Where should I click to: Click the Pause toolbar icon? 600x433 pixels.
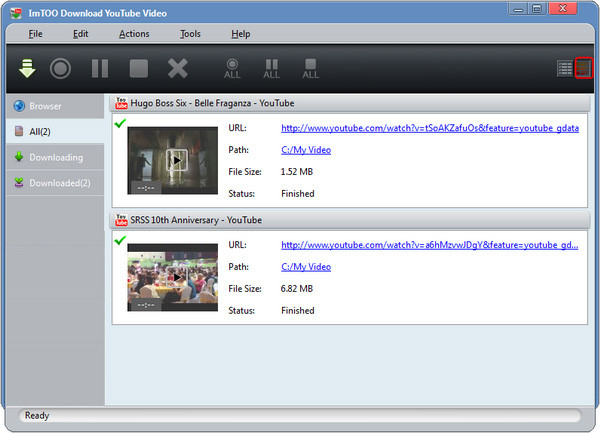pyautogui.click(x=100, y=68)
